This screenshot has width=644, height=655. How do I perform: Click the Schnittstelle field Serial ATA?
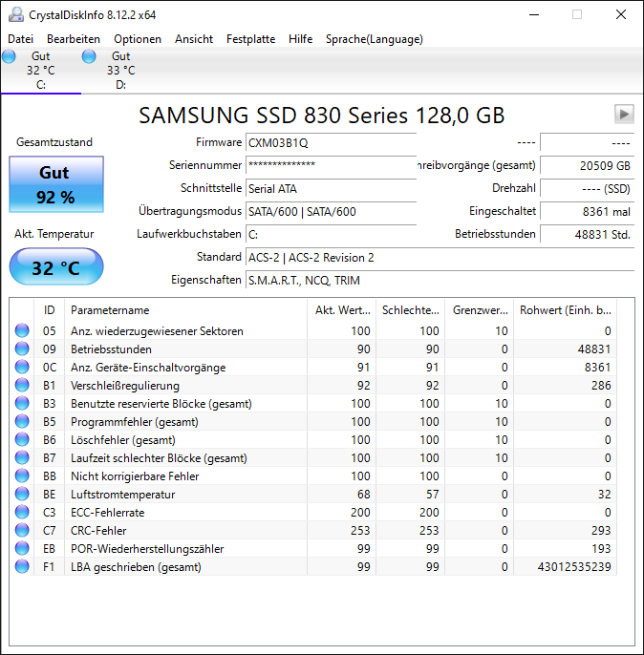pyautogui.click(x=331, y=188)
